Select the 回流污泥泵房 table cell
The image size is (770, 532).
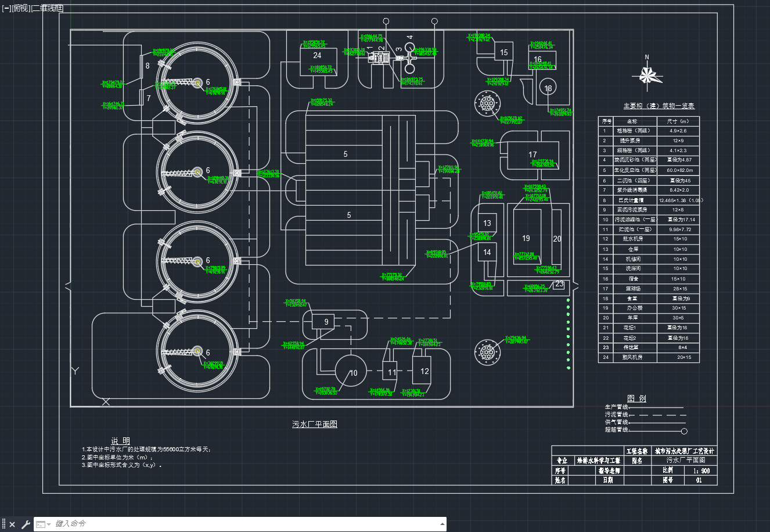634,210
